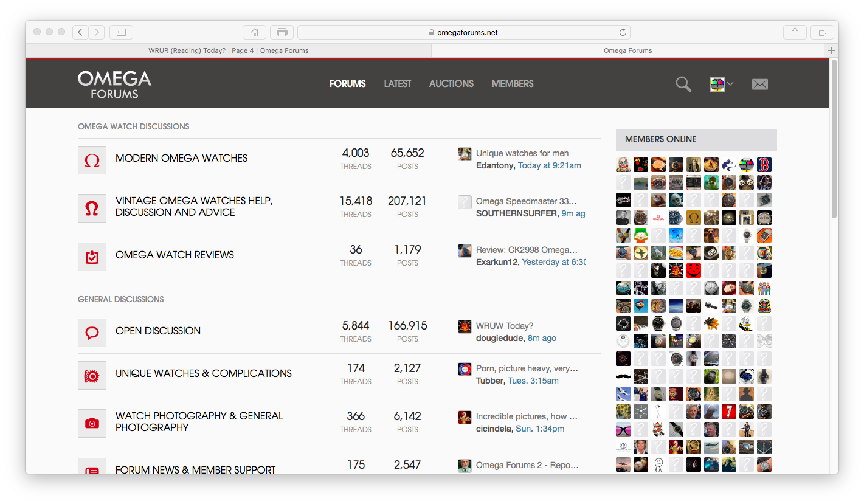
Task: Click the Open Discussion speech bubble icon
Action: (x=92, y=333)
